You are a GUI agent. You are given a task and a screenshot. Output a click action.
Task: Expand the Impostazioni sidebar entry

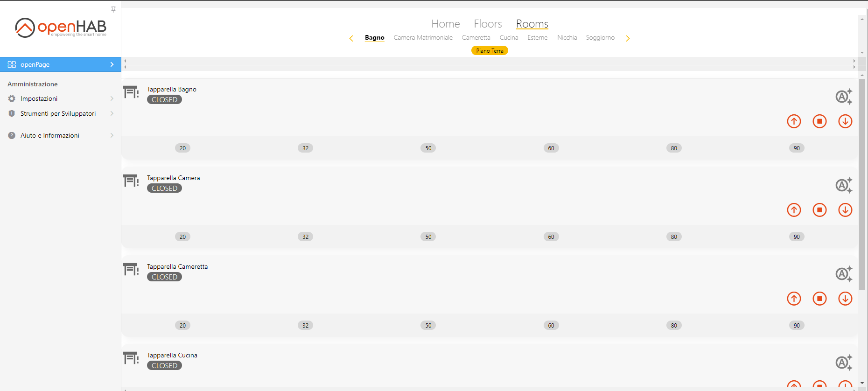coord(61,98)
